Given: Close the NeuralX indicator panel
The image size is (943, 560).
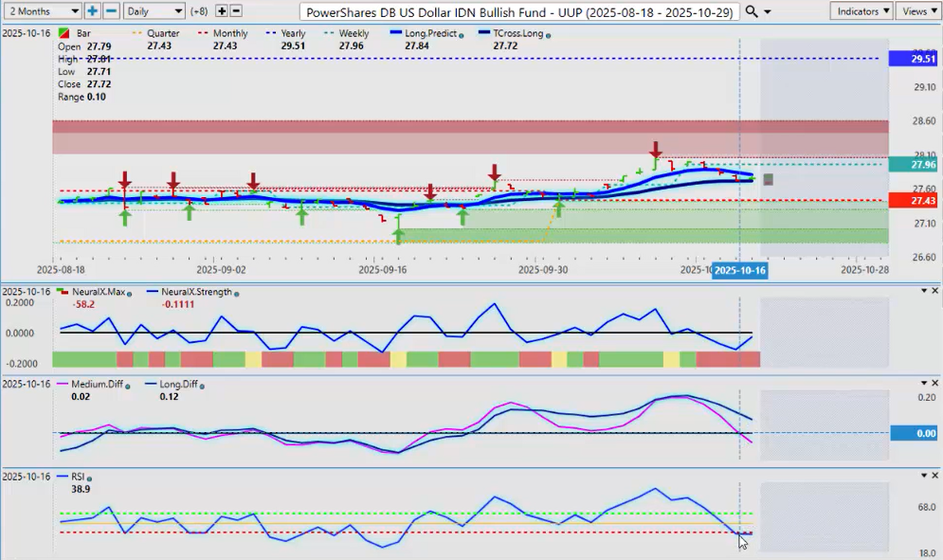Looking at the screenshot, I should coord(934,291).
